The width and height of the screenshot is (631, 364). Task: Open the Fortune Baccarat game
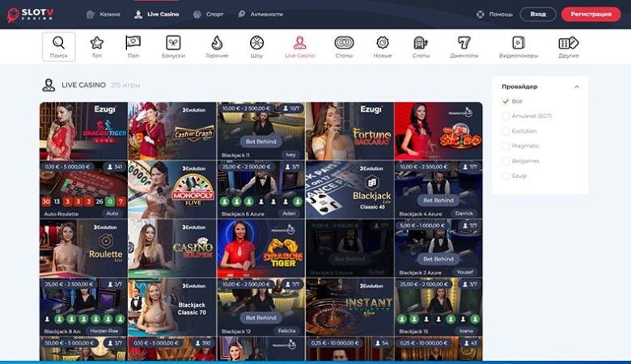349,131
